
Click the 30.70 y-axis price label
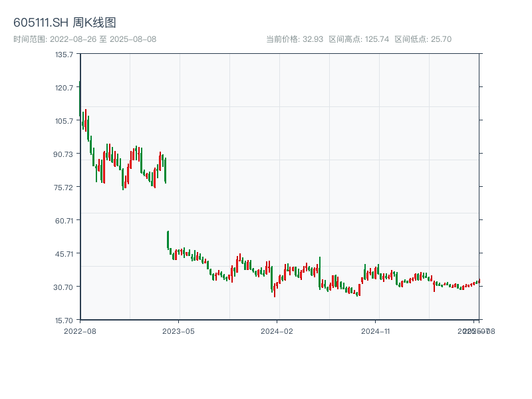coord(64,287)
